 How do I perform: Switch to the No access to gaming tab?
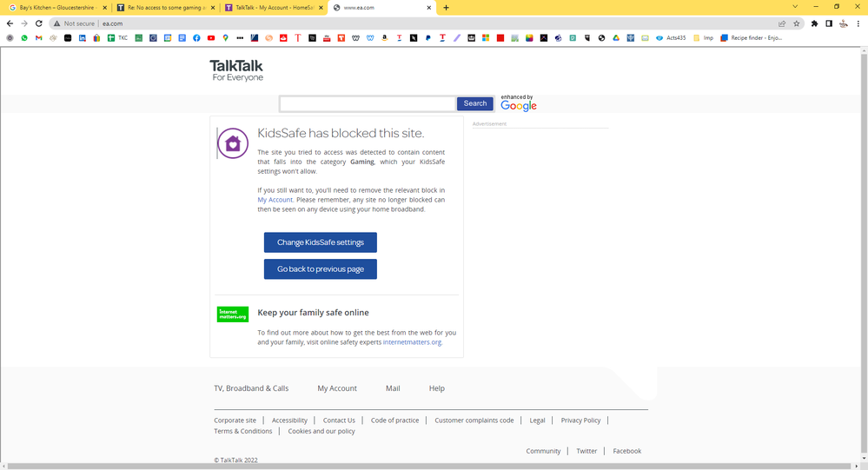pos(164,8)
